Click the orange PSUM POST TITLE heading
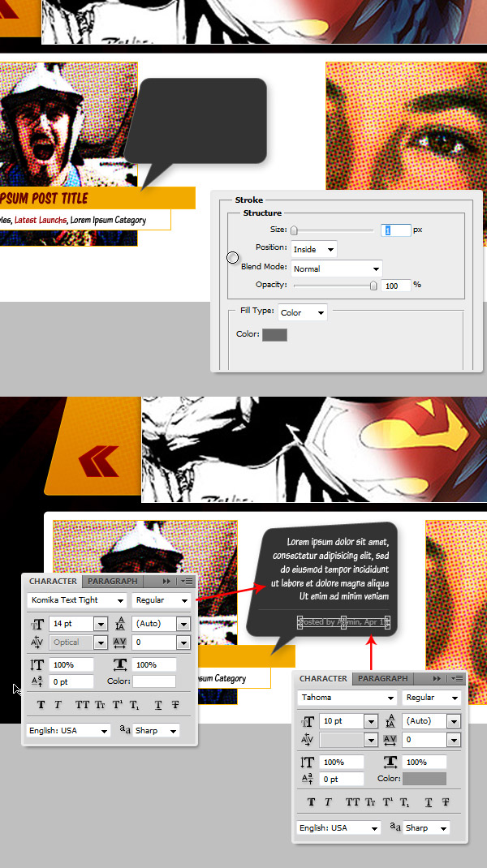487x868 pixels. click(x=44, y=198)
